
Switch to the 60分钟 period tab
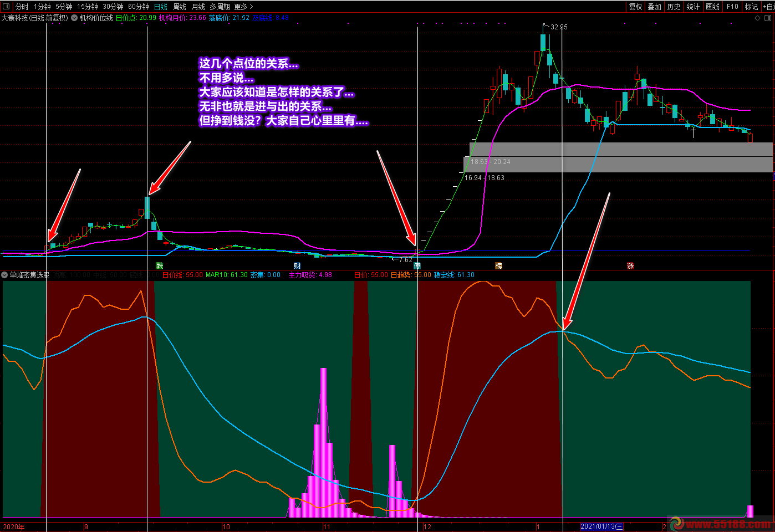click(139, 7)
